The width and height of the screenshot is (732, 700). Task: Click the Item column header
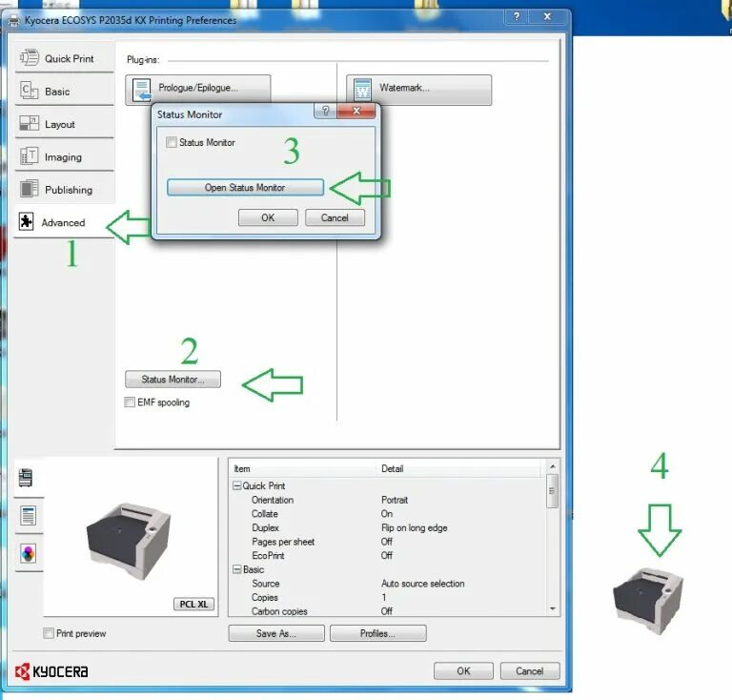(x=303, y=468)
